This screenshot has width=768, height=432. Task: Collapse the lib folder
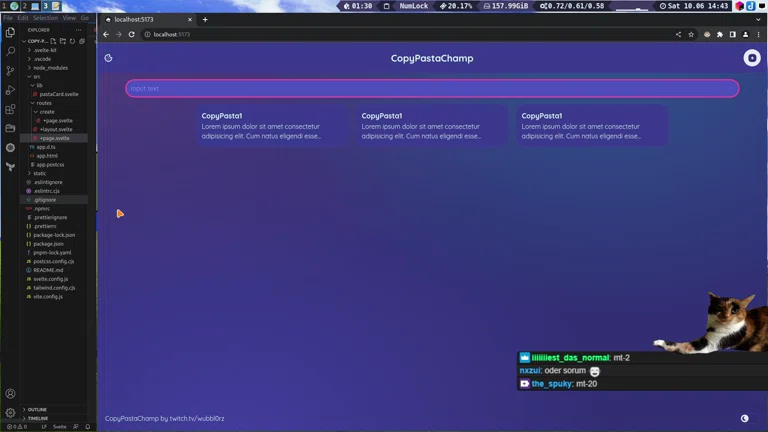[39, 85]
